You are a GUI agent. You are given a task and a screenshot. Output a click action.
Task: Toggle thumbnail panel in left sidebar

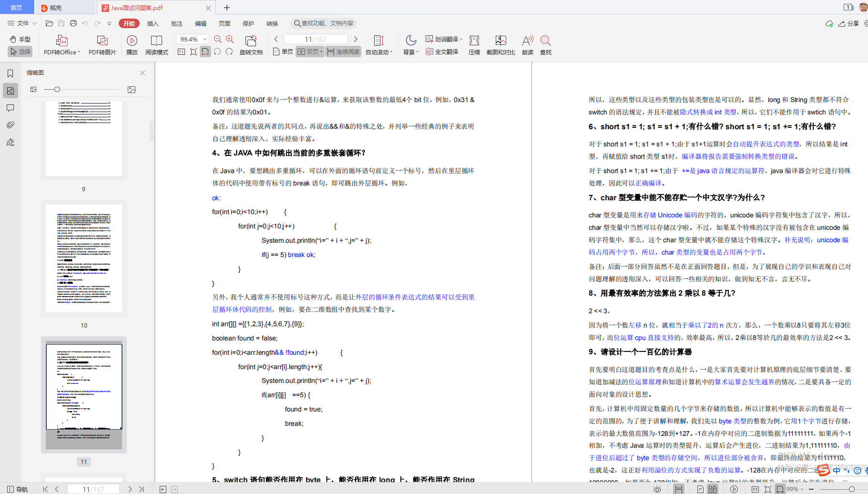coord(10,91)
